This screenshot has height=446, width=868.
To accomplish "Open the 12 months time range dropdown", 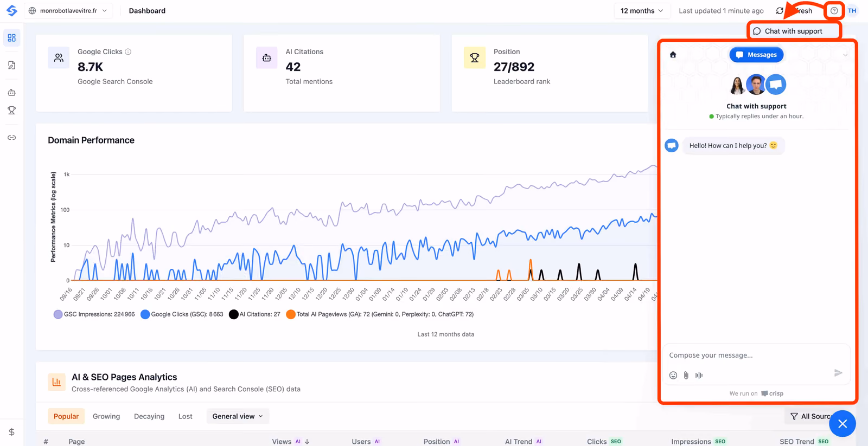I will pyautogui.click(x=642, y=11).
